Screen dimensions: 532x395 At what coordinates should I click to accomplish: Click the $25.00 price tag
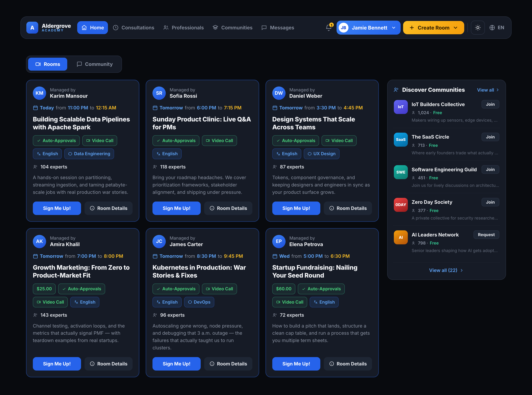coord(44,289)
